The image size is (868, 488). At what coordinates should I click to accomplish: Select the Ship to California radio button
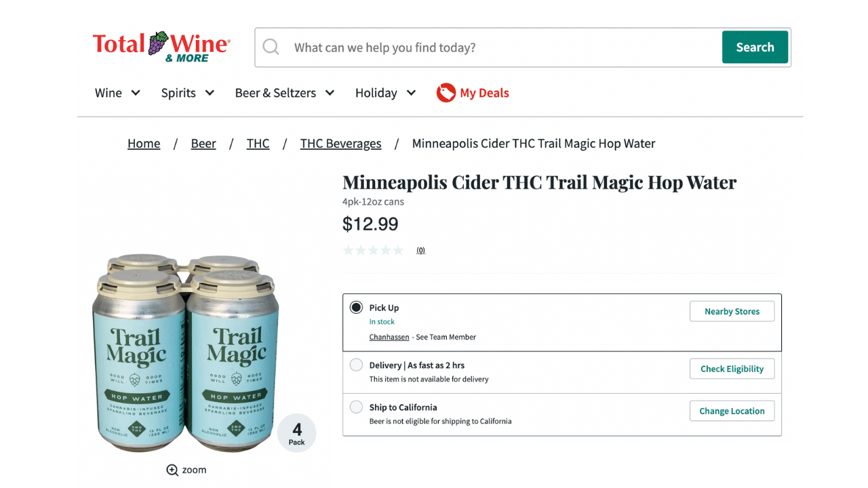(356, 407)
